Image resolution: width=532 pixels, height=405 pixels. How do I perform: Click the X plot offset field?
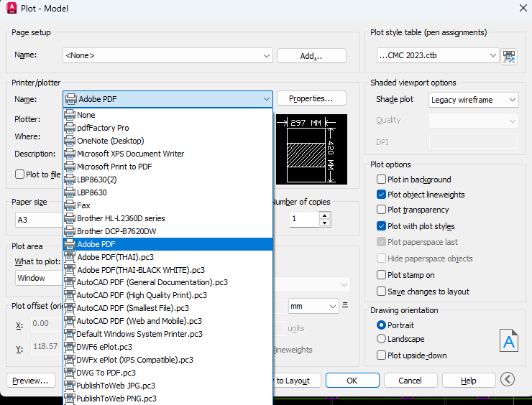(x=47, y=324)
